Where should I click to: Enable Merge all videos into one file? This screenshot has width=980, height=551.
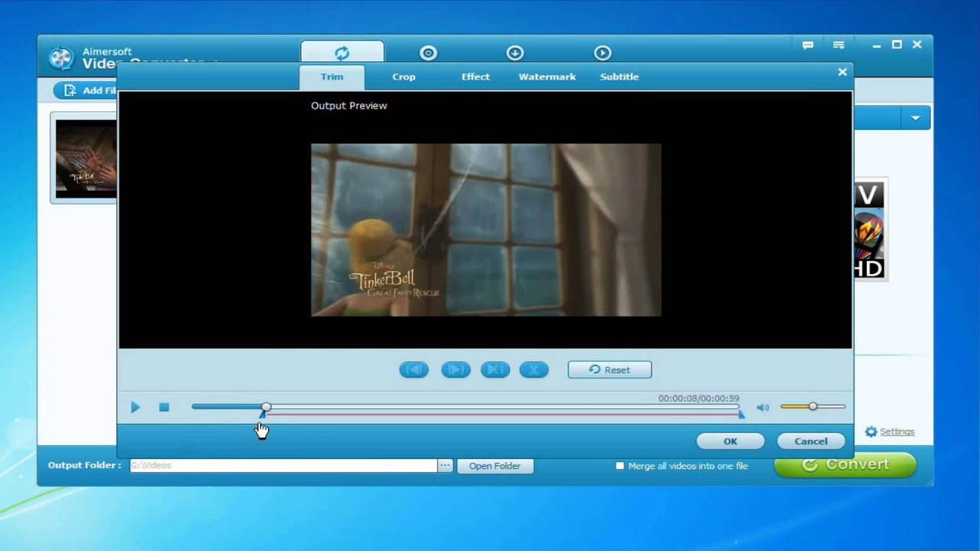[620, 465]
